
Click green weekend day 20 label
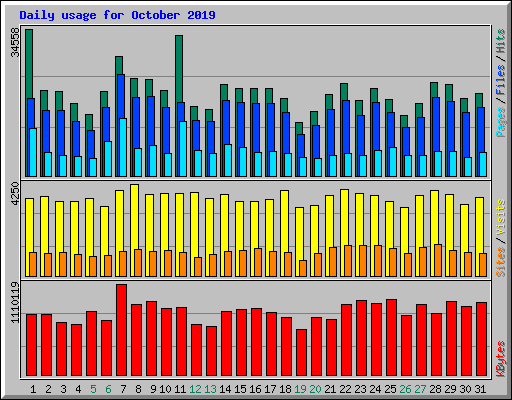pyautogui.click(x=315, y=389)
